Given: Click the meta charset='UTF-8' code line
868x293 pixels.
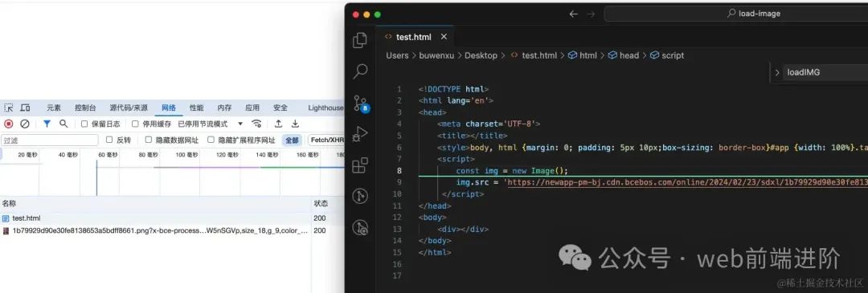Looking at the screenshot, I should coord(489,124).
